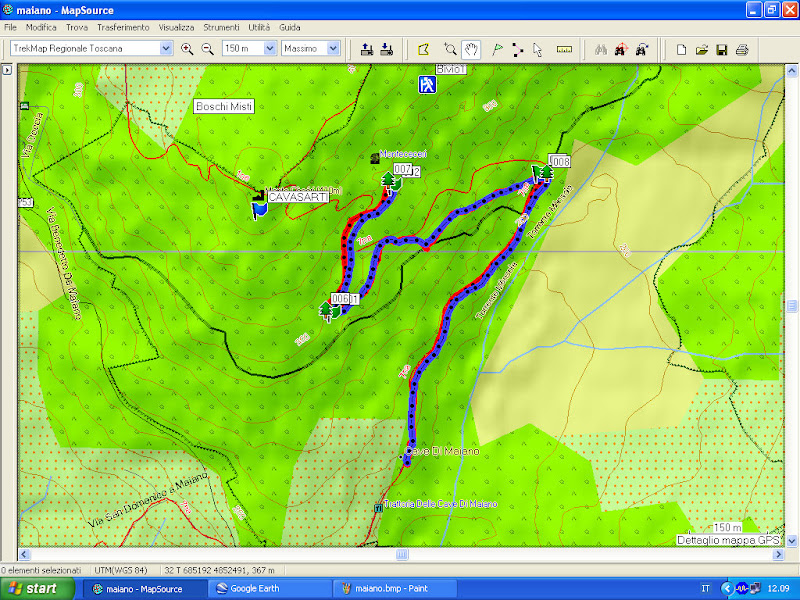Open the TrekMap Regionale Toscana dropdown

click(166, 48)
